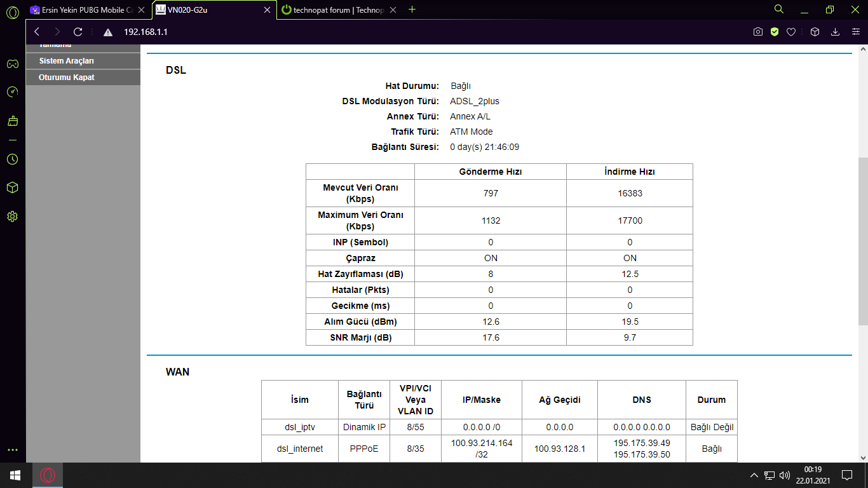868x488 pixels.
Task: Click the page vertical scrollbar thumb
Action: (x=863, y=241)
